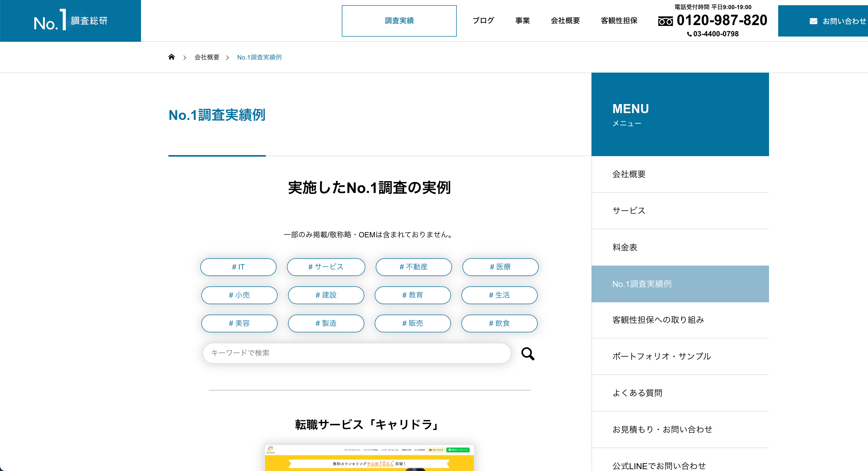Open 料金表 from the sidebar menu
868x471 pixels.
625,247
